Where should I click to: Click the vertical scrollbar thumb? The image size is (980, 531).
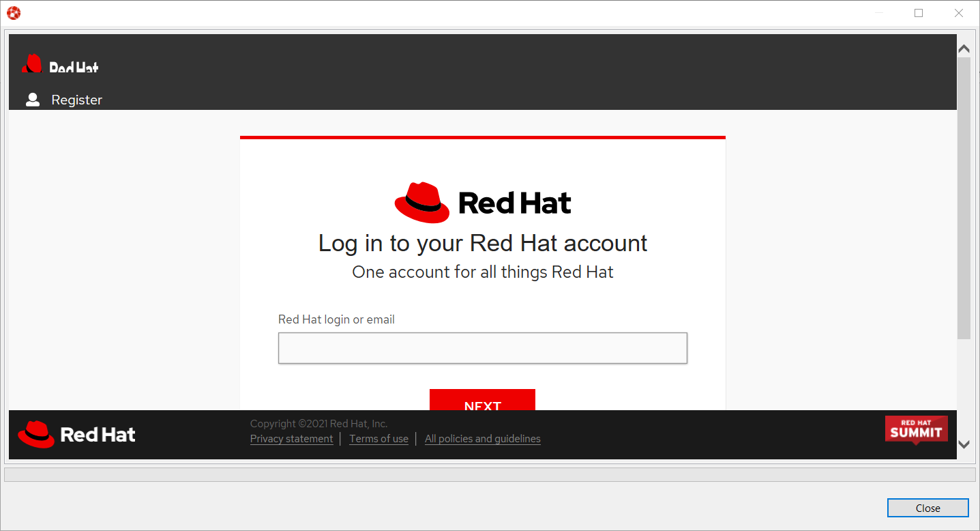pyautogui.click(x=964, y=198)
